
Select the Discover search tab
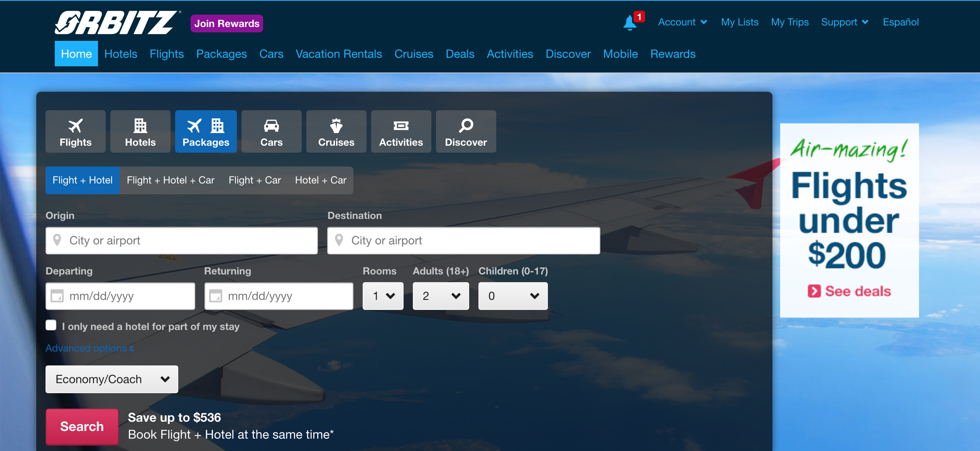(466, 131)
